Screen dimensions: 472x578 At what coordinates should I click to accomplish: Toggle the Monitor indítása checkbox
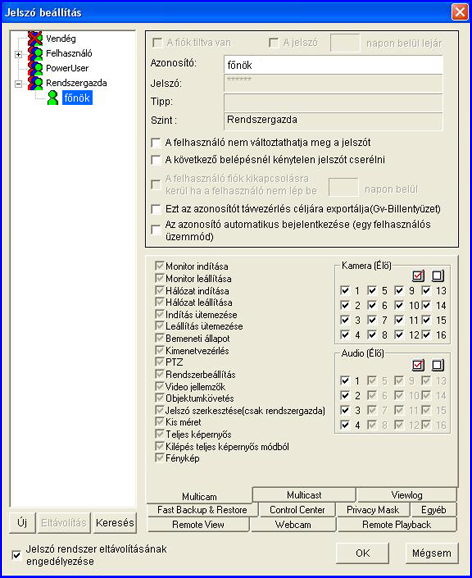[159, 266]
